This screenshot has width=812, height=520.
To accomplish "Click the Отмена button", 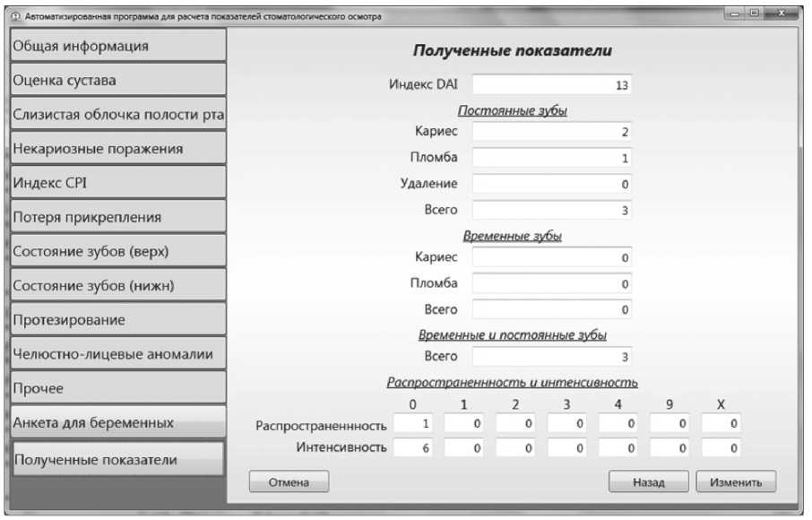I will pyautogui.click(x=289, y=481).
